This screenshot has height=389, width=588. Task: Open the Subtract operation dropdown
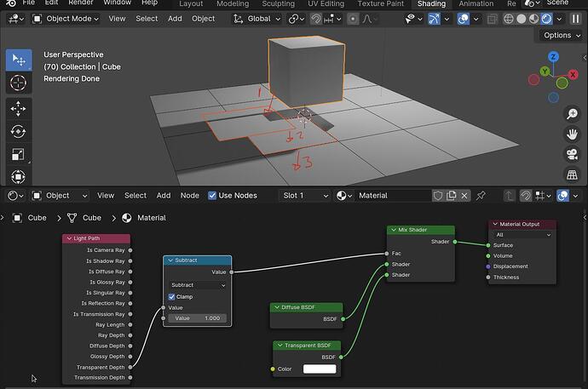click(198, 285)
